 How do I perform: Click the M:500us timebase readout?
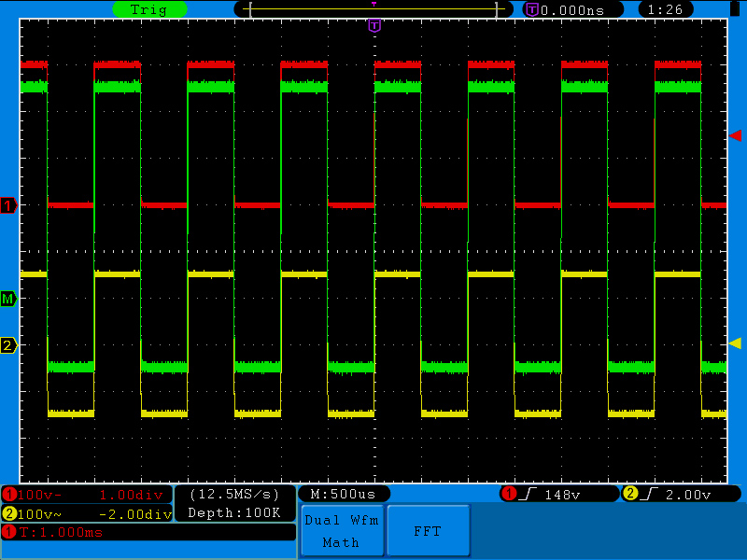344,494
